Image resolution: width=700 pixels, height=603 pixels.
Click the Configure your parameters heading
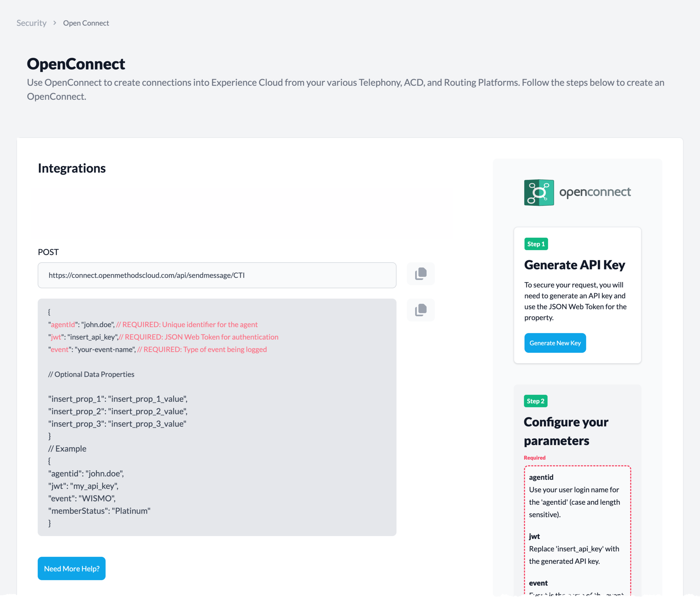[x=566, y=431]
